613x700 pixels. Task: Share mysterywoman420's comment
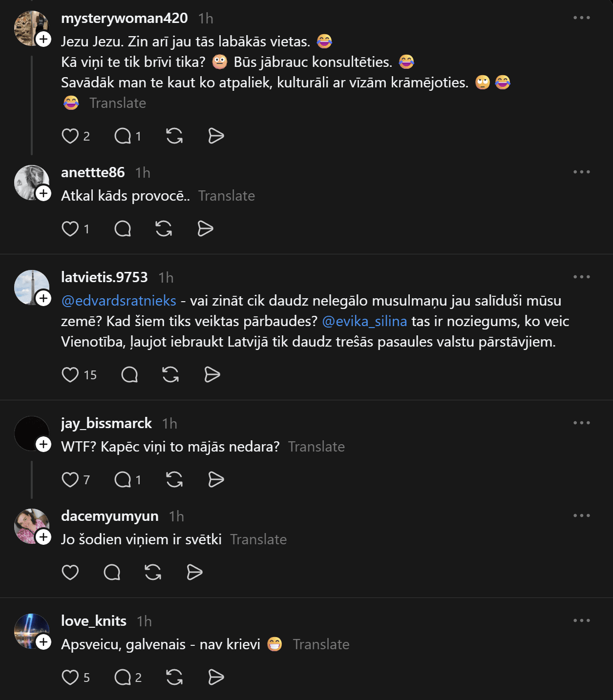tap(216, 136)
